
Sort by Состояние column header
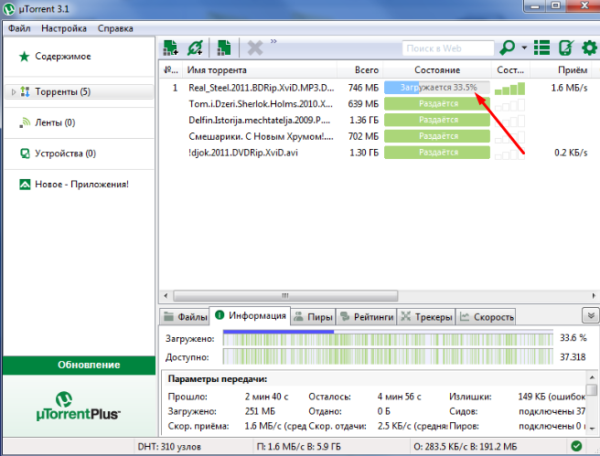[x=437, y=70]
